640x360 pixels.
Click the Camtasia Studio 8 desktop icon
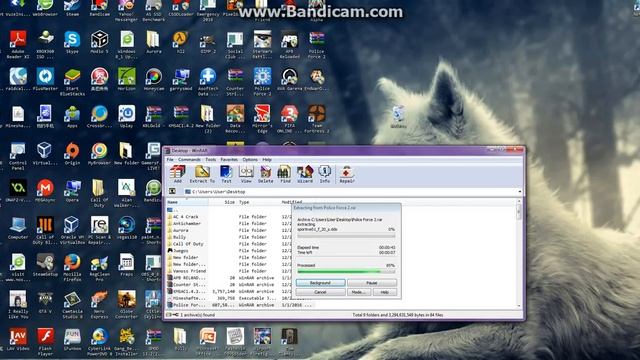click(x=72, y=305)
